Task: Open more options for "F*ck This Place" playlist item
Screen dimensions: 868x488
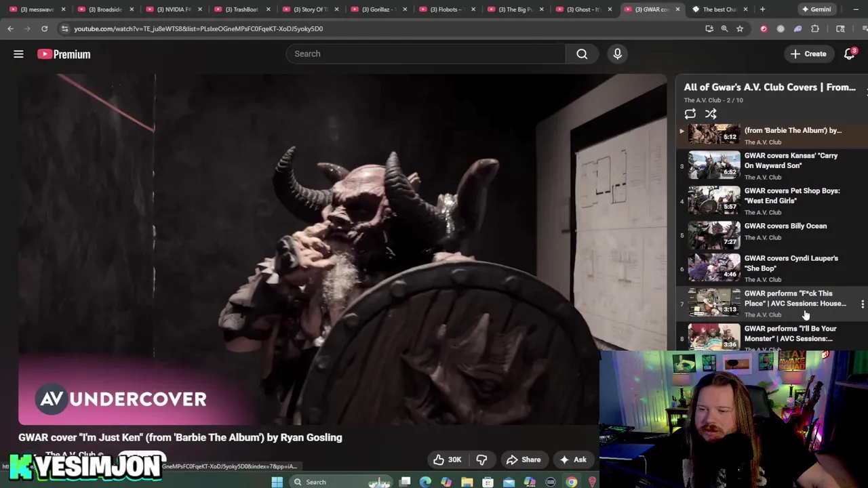Action: click(863, 304)
